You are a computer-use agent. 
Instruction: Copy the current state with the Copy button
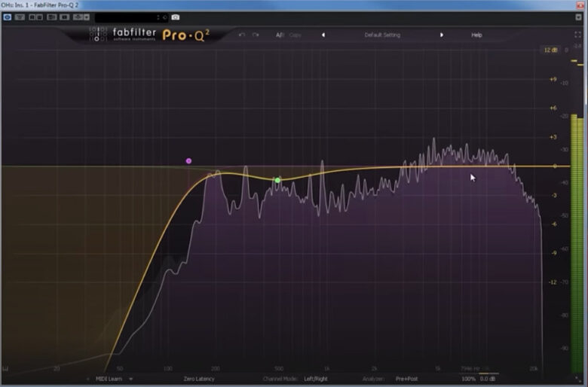click(295, 35)
